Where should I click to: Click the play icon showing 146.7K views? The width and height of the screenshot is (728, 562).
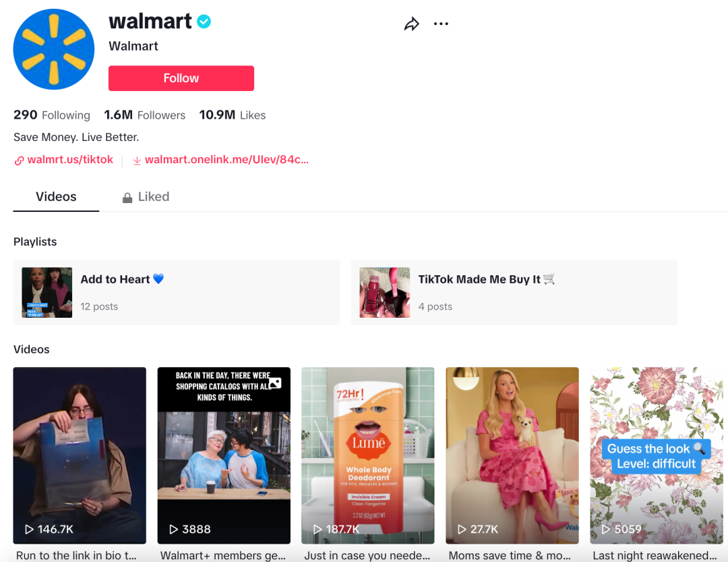click(29, 529)
